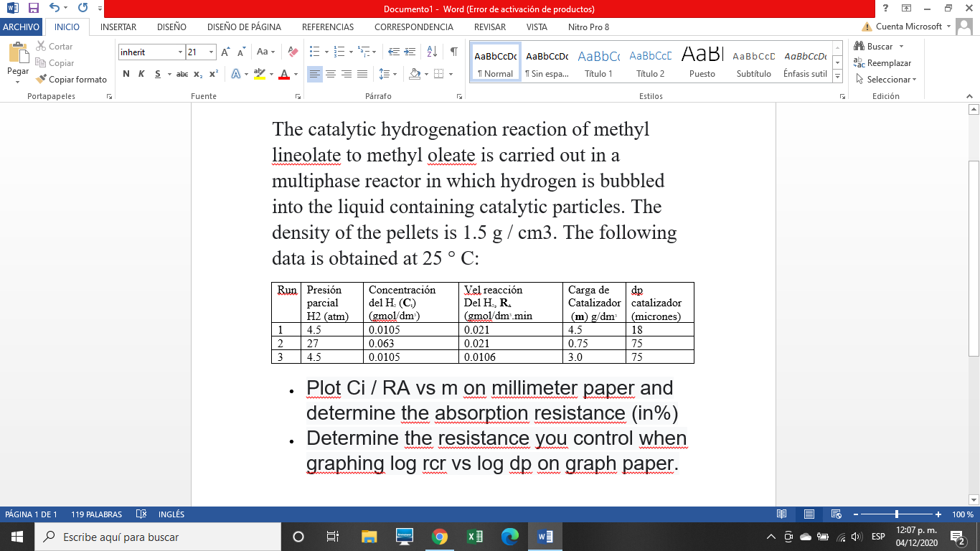Apply the Título 1 style
Screen dimensions: 980x551
pos(599,63)
